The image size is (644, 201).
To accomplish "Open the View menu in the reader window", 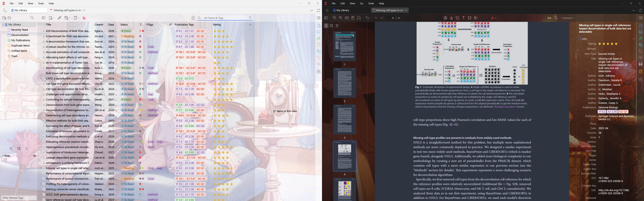I will tap(353, 3).
